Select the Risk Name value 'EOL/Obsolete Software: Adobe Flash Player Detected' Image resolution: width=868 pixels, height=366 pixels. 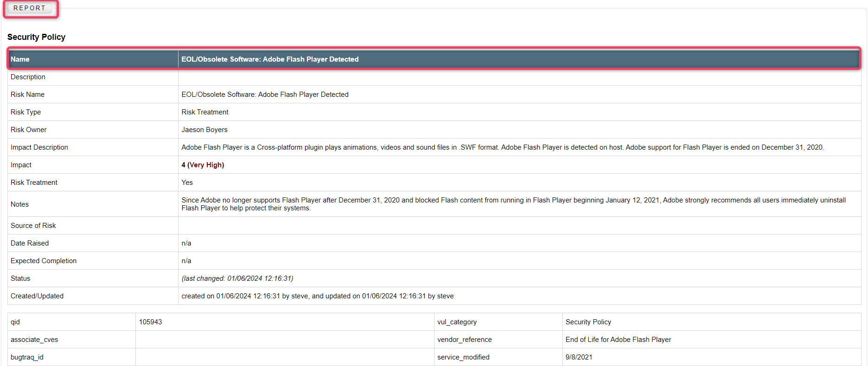point(265,95)
